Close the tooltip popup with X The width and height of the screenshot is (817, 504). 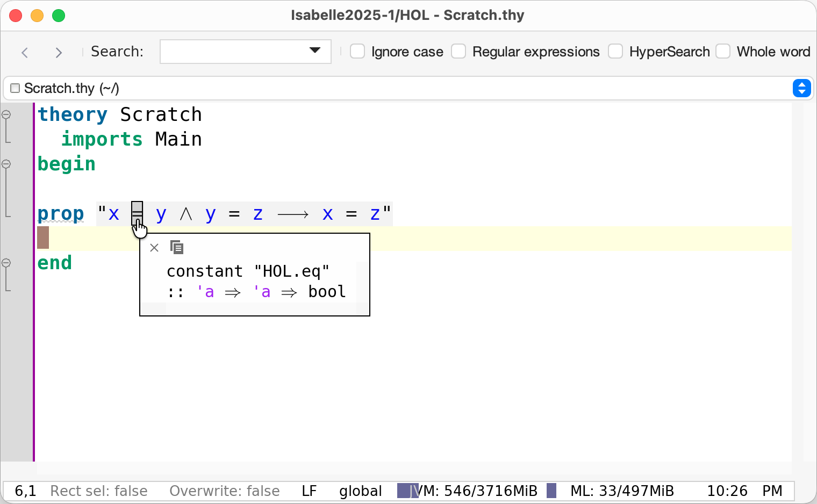click(154, 248)
